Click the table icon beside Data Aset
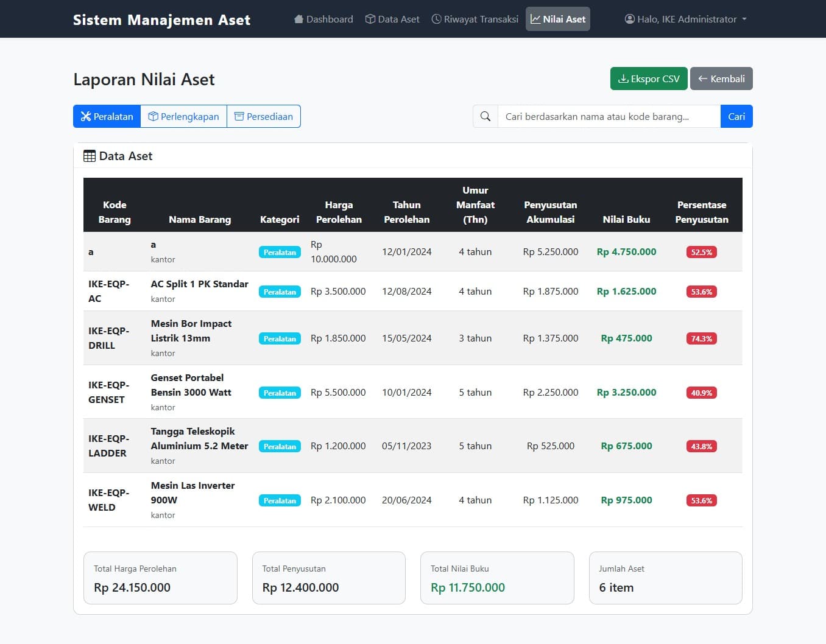The width and height of the screenshot is (826, 644). (90, 156)
